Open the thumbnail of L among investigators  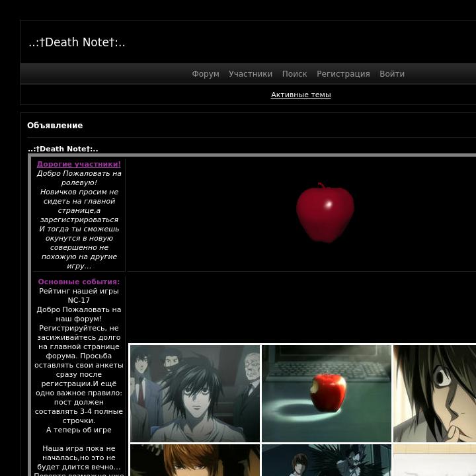tap(195, 393)
